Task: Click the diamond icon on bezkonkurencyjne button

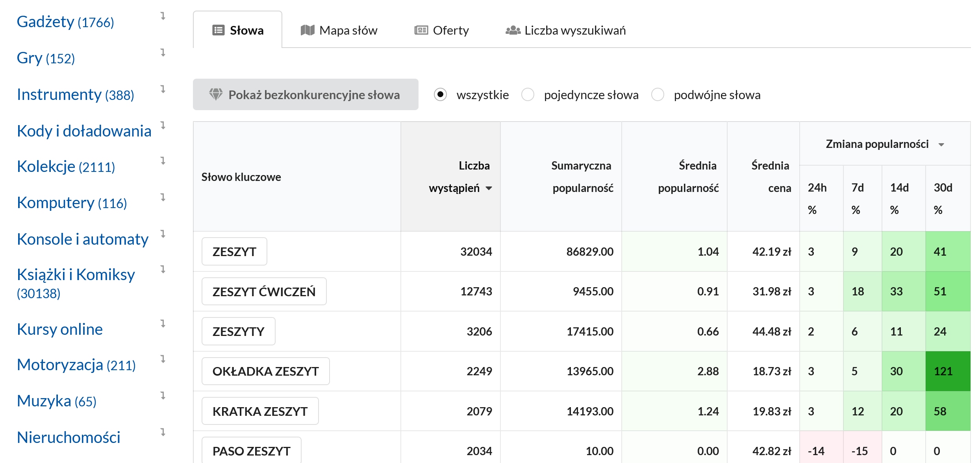Action: [216, 94]
